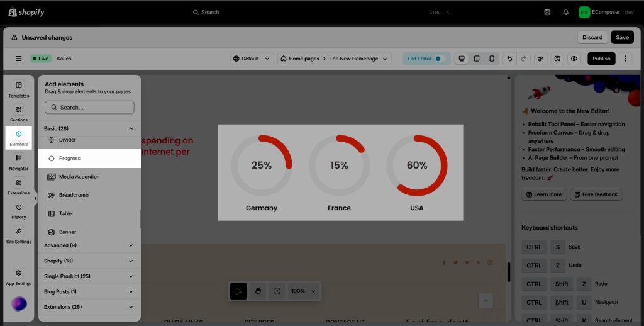
Task: Open the 100% zoom level dropdown
Action: [x=303, y=291]
